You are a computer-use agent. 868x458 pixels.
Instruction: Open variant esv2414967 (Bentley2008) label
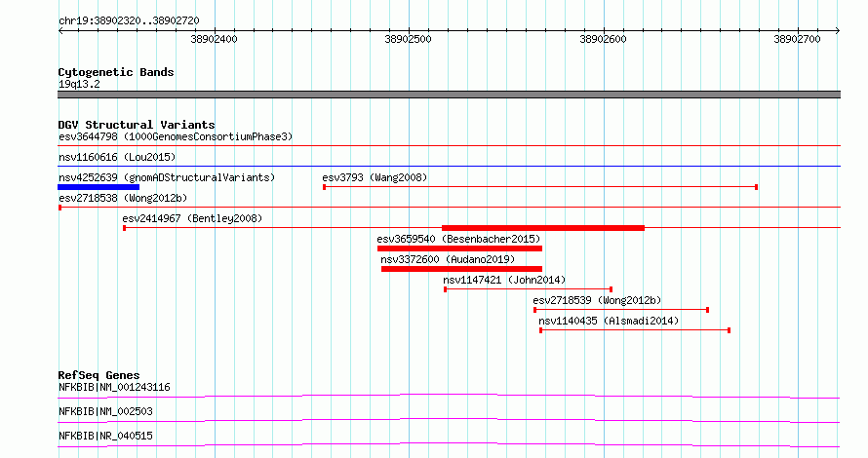click(192, 218)
